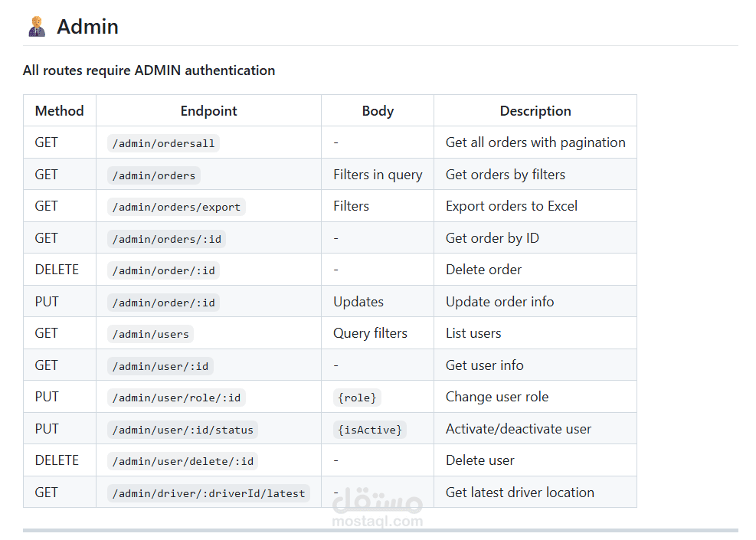
Task: Select the /admin/user/role/:id endpoint
Action: [176, 398]
